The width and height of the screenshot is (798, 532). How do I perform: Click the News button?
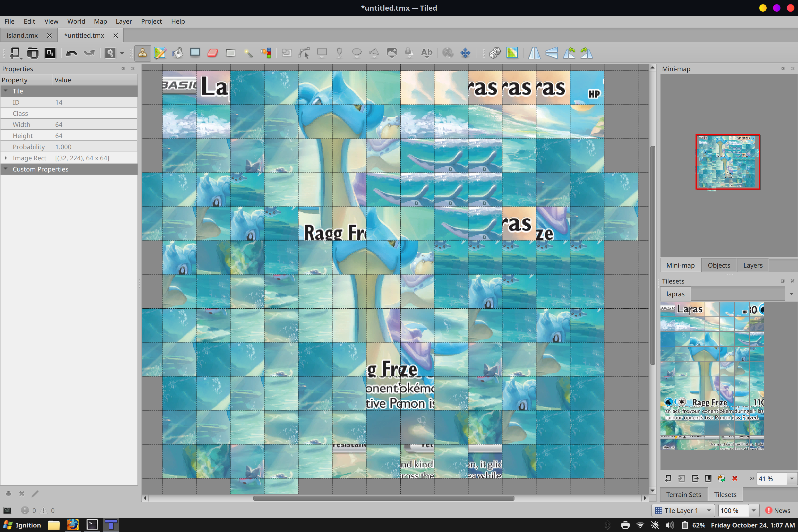[x=778, y=510]
